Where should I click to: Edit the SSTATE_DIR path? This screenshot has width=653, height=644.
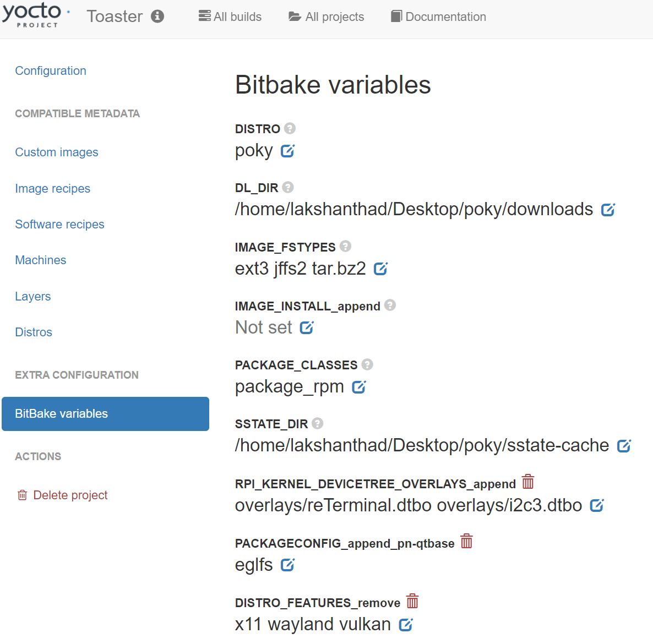[624, 445]
